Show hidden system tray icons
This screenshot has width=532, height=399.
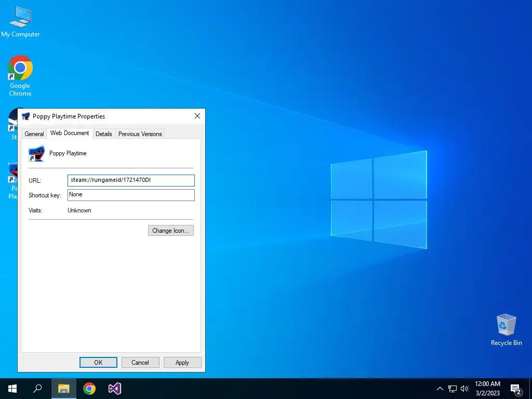tap(440, 389)
